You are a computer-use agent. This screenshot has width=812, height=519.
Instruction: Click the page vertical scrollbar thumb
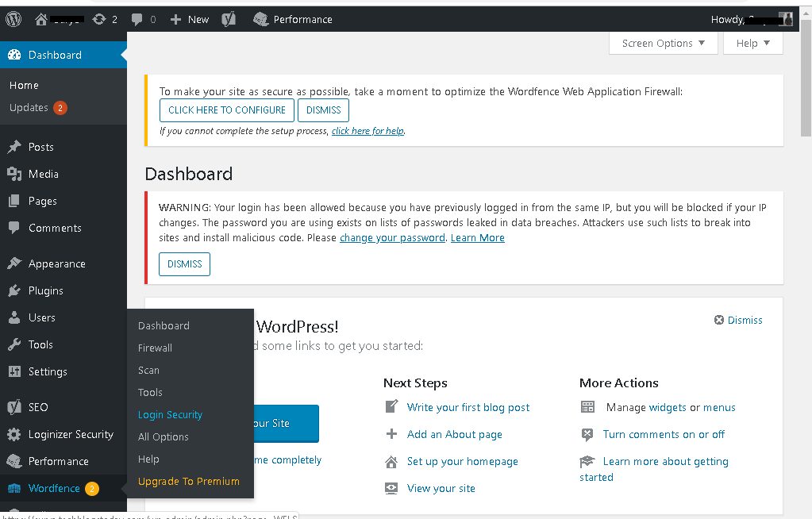806,78
